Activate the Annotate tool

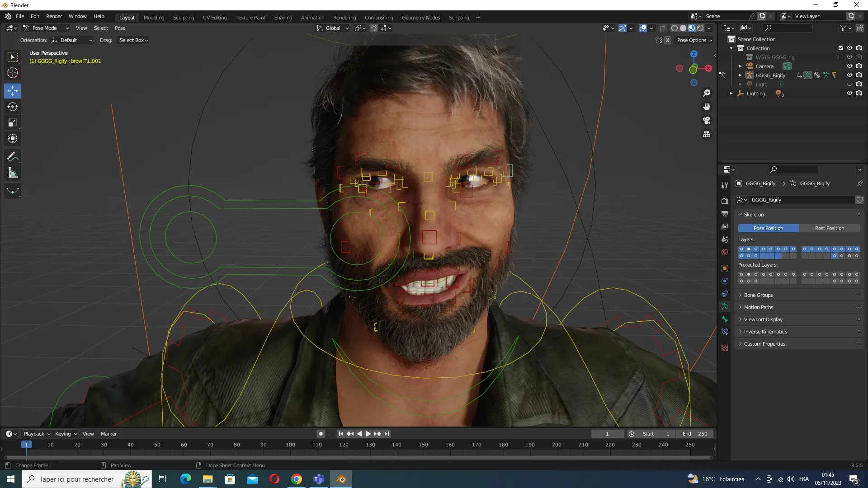(13, 157)
